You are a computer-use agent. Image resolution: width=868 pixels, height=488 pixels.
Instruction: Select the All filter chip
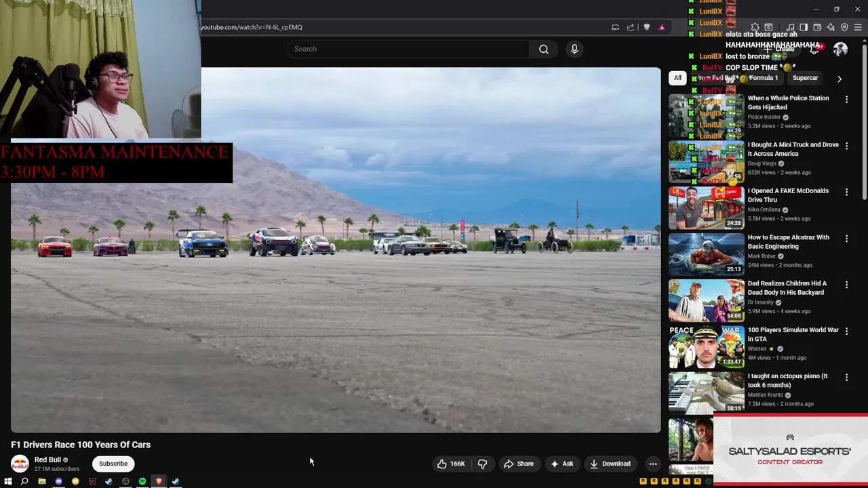pyautogui.click(x=677, y=78)
